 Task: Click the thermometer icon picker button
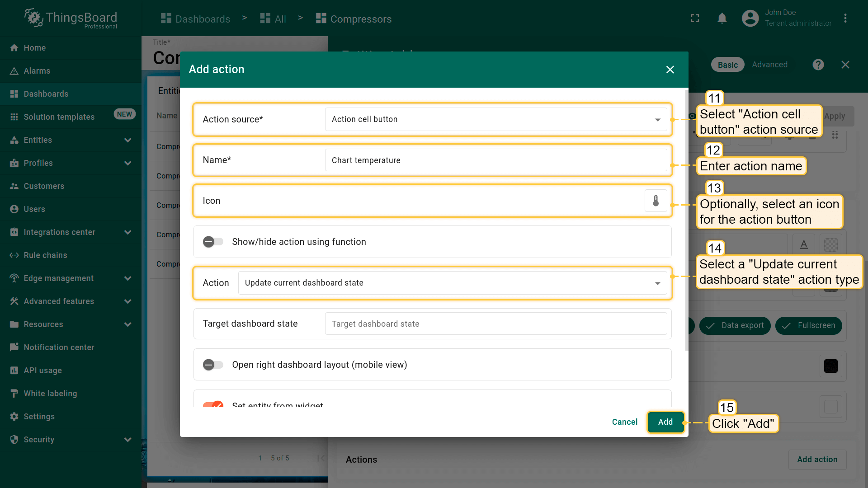pos(656,201)
